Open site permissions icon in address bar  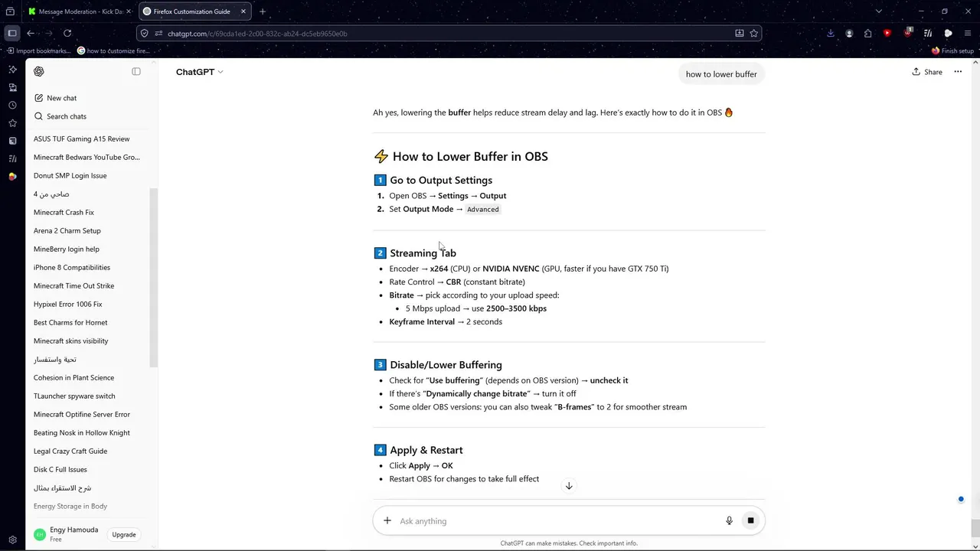point(158,34)
